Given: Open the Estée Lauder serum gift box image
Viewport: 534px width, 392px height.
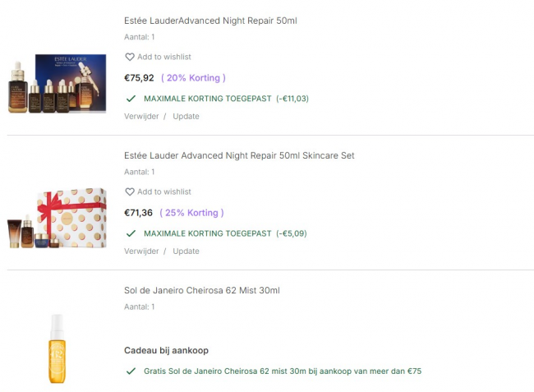Looking at the screenshot, I should coord(58,84).
